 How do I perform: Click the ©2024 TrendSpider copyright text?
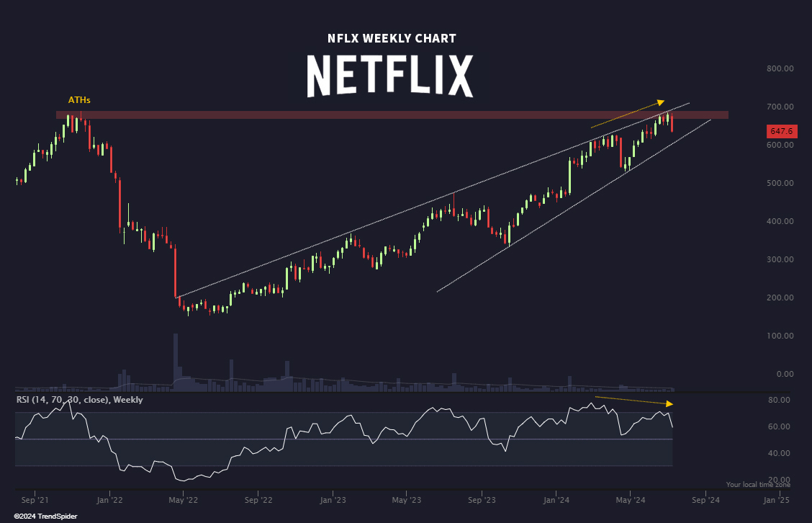pos(45,517)
